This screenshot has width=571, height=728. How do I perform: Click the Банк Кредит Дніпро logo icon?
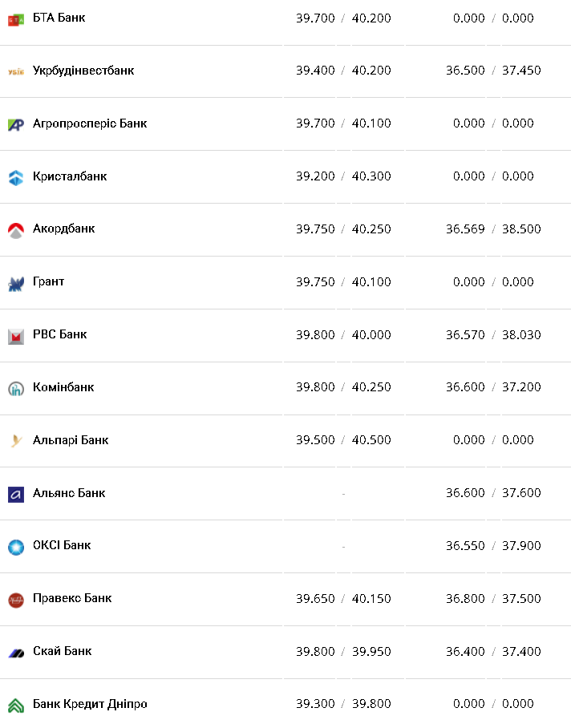[x=16, y=706]
